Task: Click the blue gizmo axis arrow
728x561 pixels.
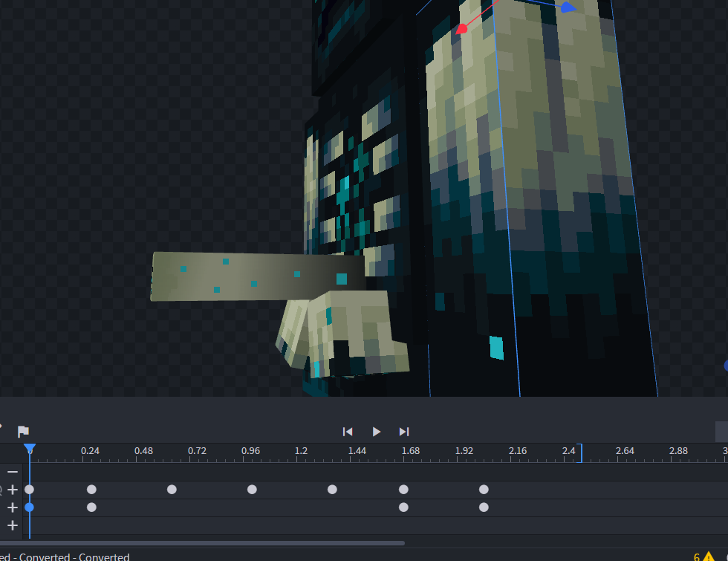Action: pyautogui.click(x=568, y=7)
